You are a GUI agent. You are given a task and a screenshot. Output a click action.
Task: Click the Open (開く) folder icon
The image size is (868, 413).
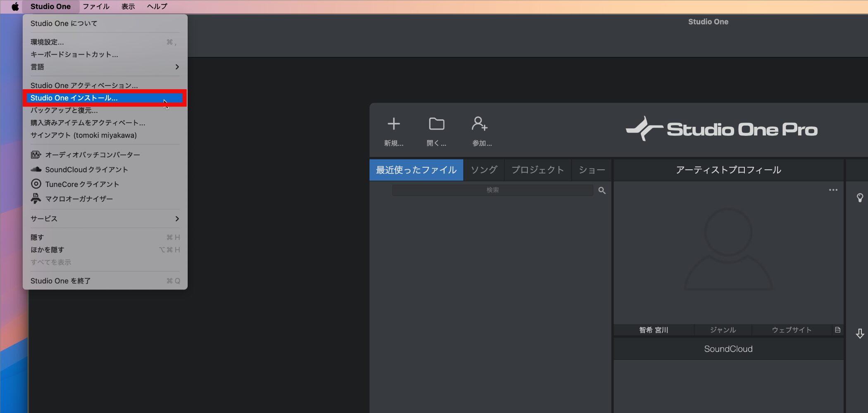point(436,124)
